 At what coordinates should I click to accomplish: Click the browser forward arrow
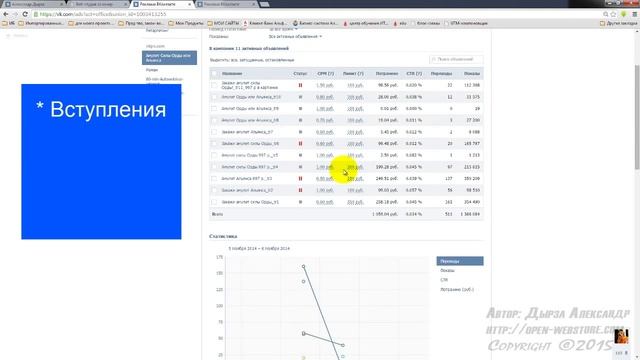click(15, 14)
